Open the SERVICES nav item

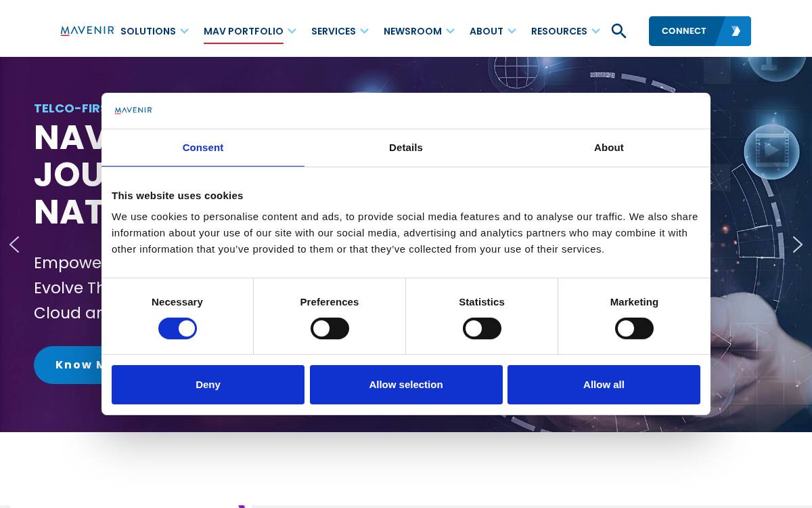(334, 31)
